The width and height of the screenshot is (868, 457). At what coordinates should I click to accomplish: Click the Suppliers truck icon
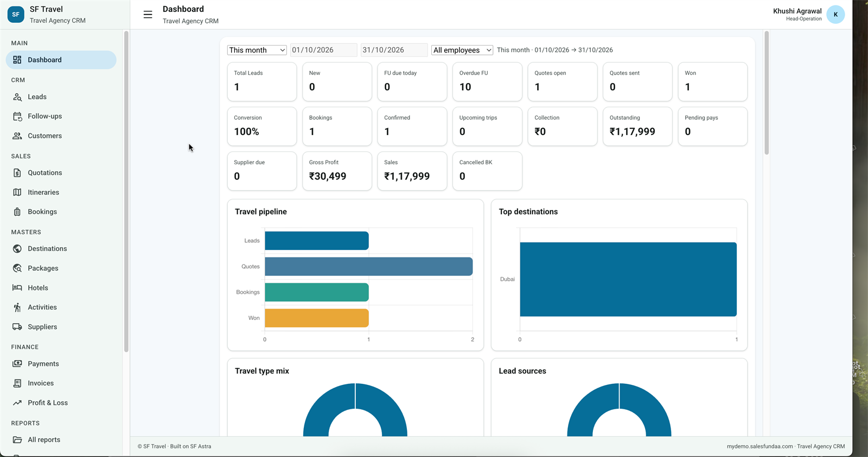[x=17, y=327]
